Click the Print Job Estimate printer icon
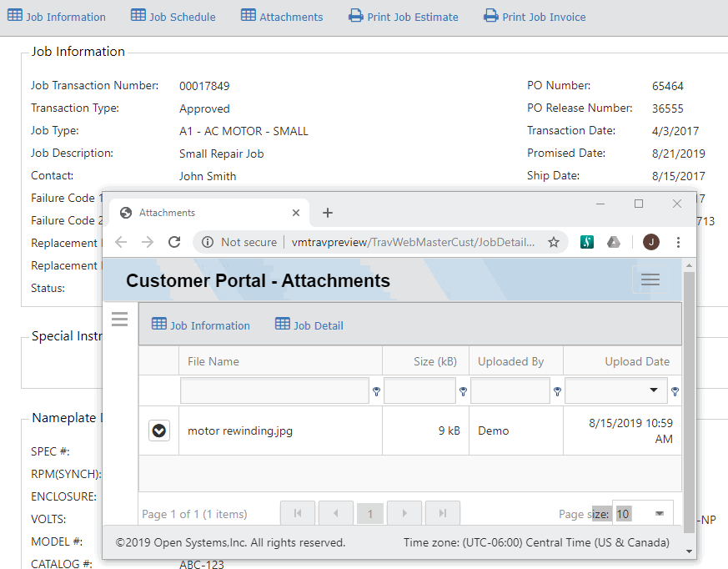728x569 pixels. 356,16
